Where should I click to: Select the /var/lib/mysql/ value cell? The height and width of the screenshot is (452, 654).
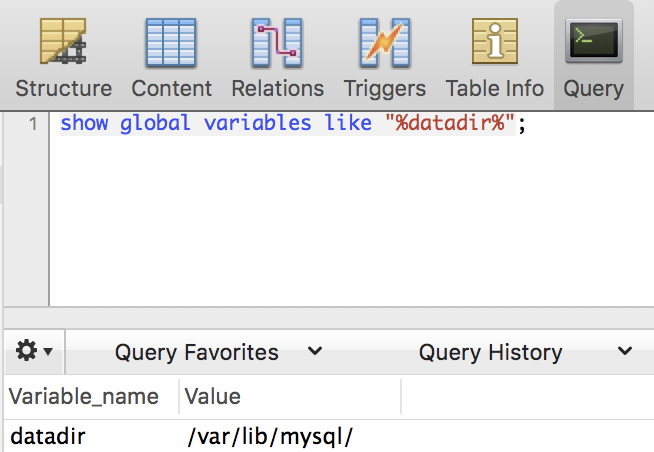click(270, 436)
